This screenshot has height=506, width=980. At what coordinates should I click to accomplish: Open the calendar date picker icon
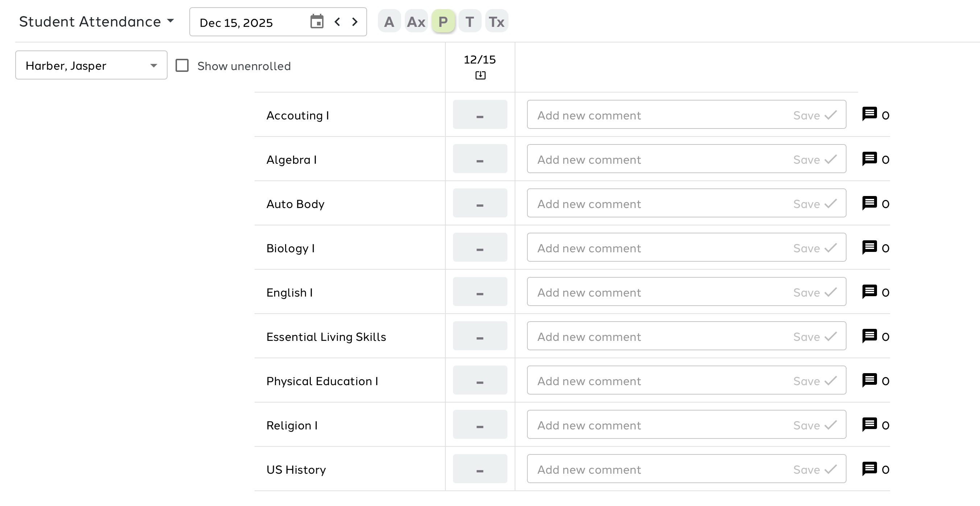point(317,22)
